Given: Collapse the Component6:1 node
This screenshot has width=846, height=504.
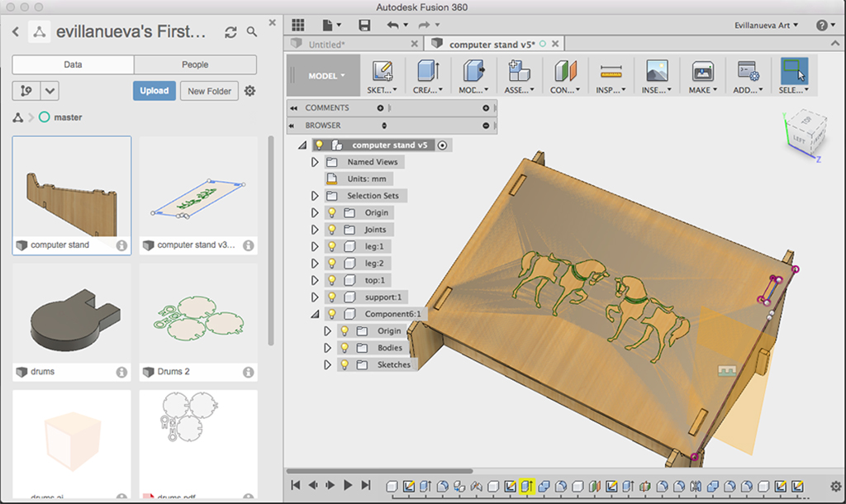Looking at the screenshot, I should (315, 314).
